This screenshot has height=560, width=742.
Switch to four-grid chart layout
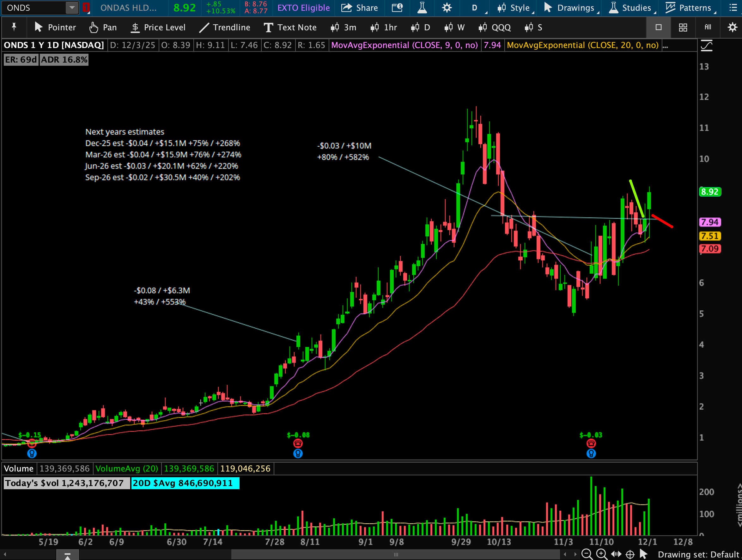click(683, 27)
